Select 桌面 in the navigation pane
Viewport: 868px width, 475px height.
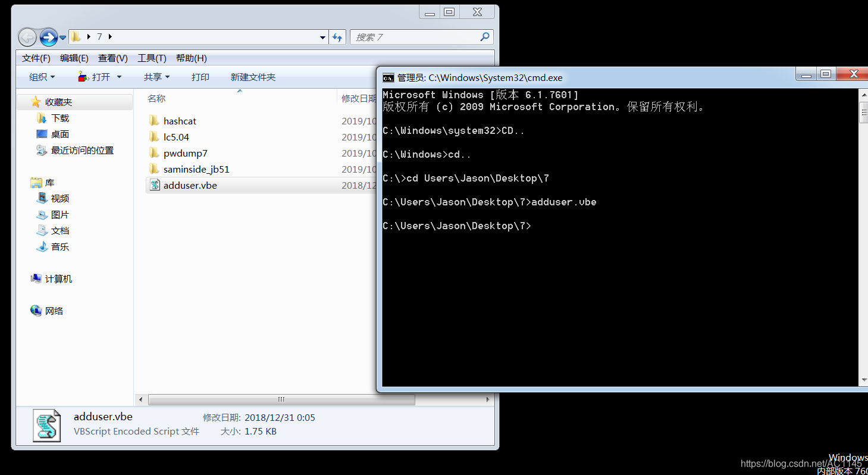click(60, 135)
